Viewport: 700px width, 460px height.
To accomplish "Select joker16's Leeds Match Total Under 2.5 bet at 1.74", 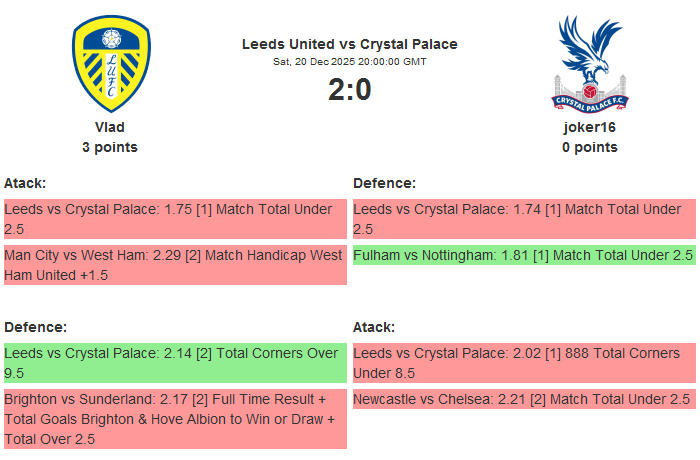I will pyautogui.click(x=524, y=219).
